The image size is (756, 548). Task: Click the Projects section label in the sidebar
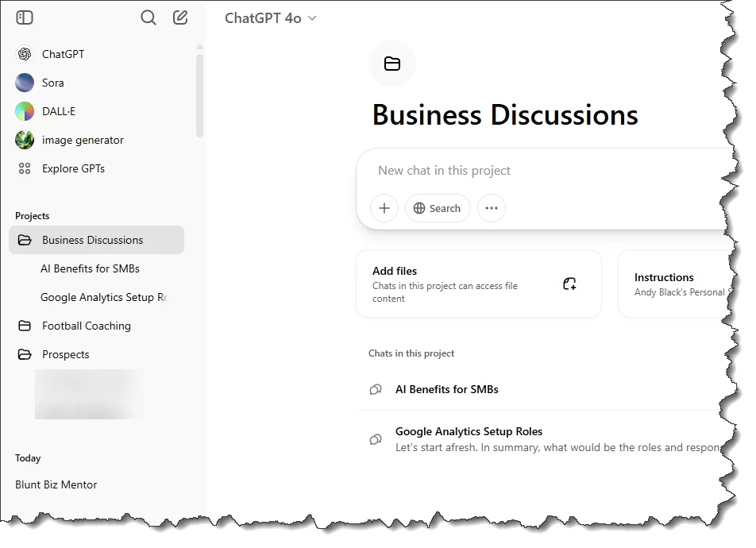pyautogui.click(x=33, y=216)
